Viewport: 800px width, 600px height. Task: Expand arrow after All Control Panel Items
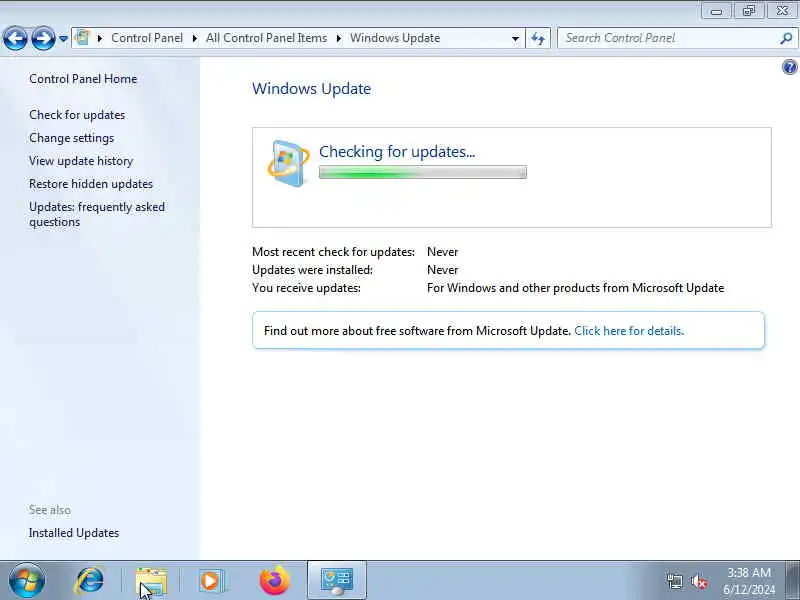pyautogui.click(x=338, y=38)
